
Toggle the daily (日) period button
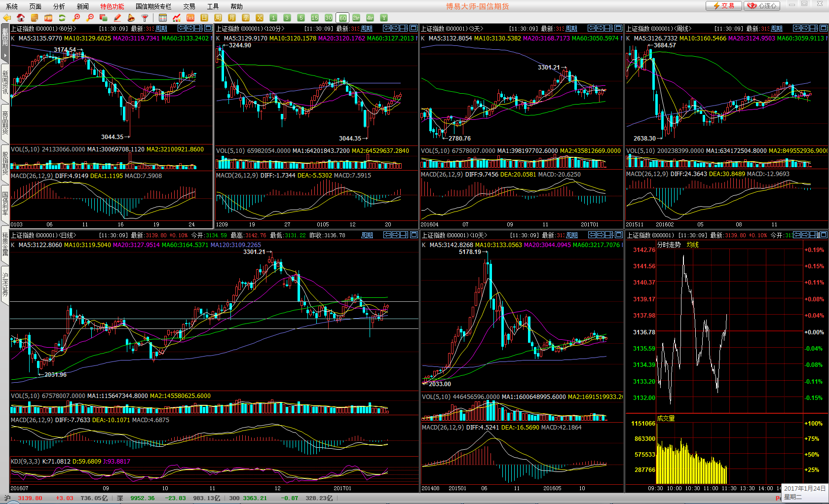[204, 18]
